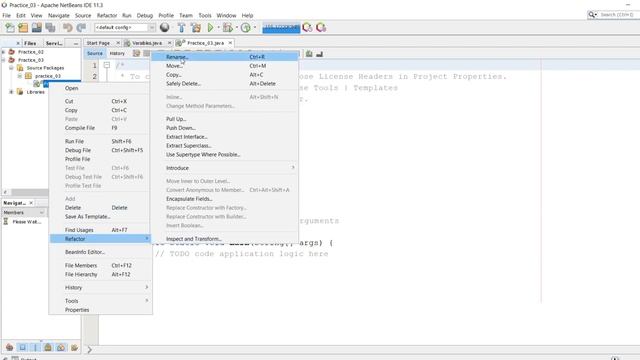This screenshot has width=640, height=360.
Task: Select Move in the Refactor submenu
Action: (x=225, y=66)
